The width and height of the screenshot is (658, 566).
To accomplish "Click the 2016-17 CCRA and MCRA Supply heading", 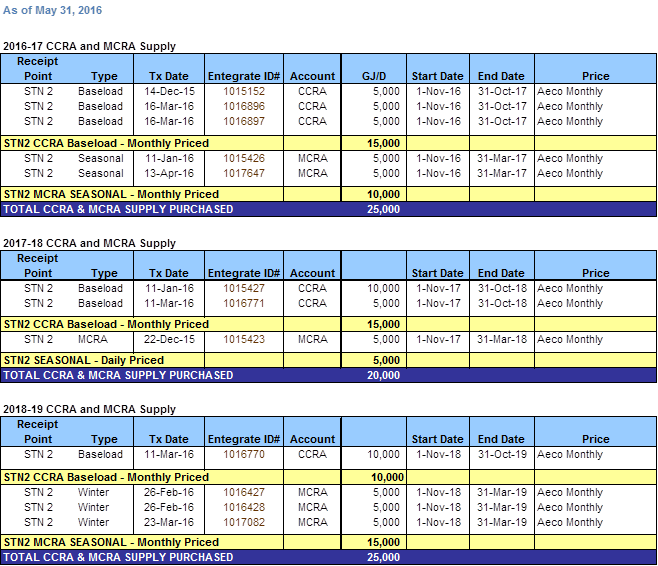I will point(89,46).
